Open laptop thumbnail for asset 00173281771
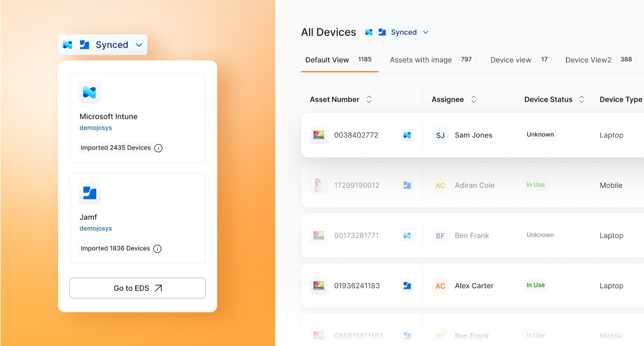This screenshot has width=644, height=346. pos(318,235)
